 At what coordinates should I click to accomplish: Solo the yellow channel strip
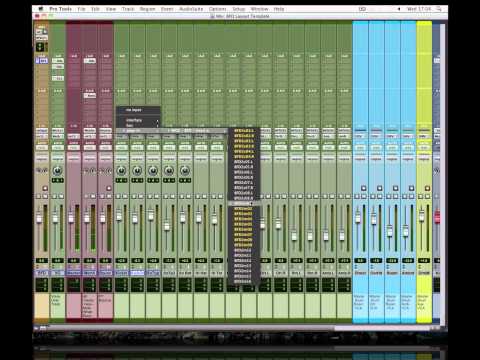pyautogui.click(x=421, y=196)
